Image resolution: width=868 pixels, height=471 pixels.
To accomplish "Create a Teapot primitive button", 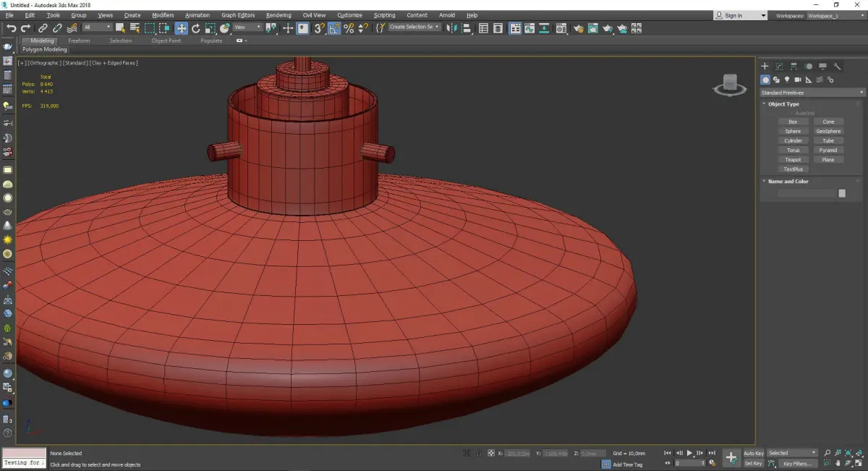I will (x=793, y=160).
